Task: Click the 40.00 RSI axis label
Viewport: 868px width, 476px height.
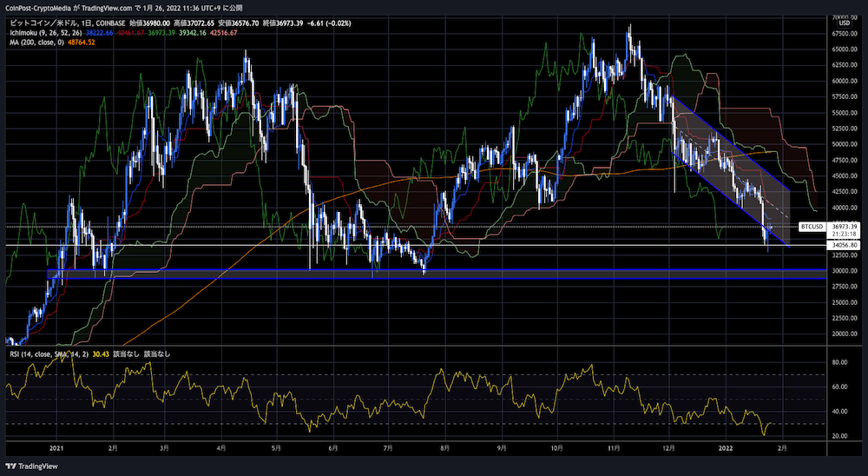Action: pos(840,412)
